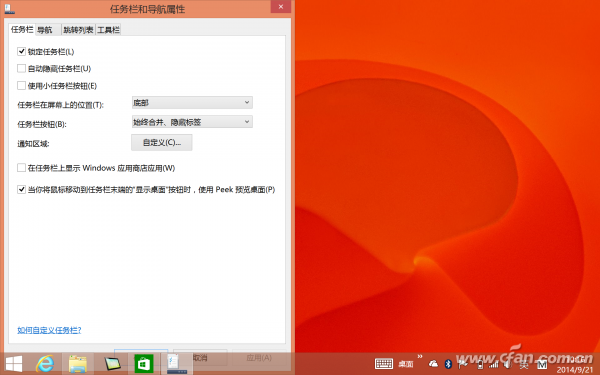Open the 如何自定义任务栏? help link
Image resolution: width=600 pixels, height=375 pixels.
(x=49, y=330)
